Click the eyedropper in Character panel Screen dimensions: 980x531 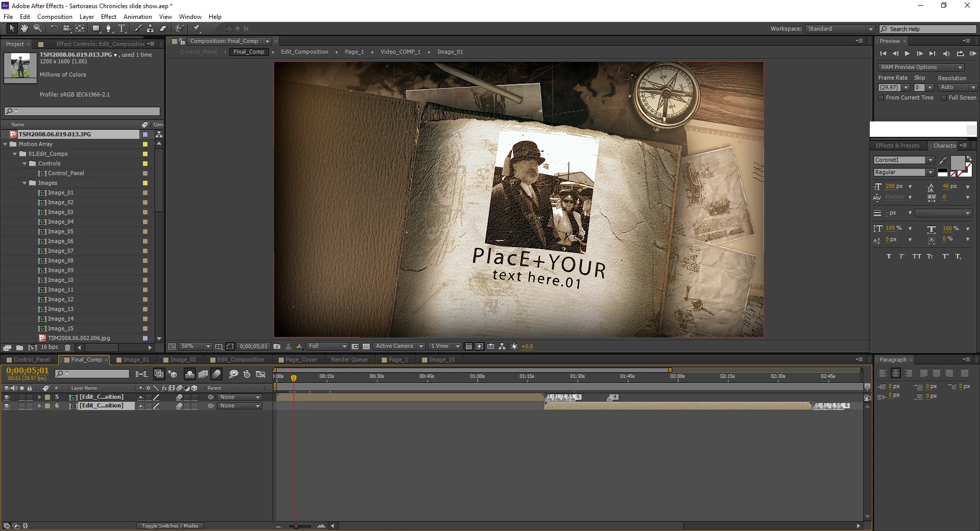tap(943, 160)
